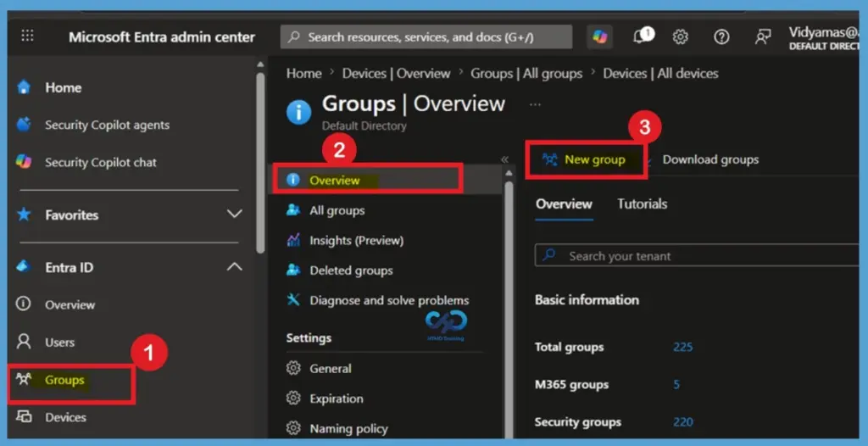Click Microsoft Entra admin center title
This screenshot has width=868, height=446.
162,37
